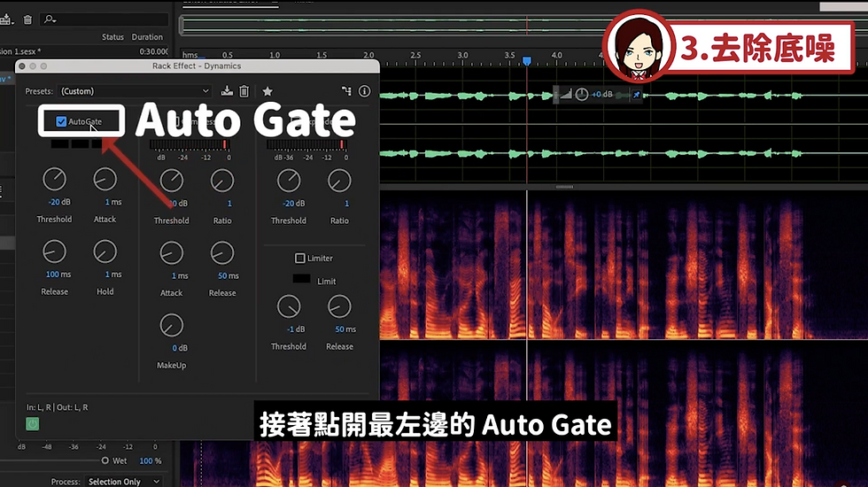This screenshot has height=487, width=868.
Task: Click the hms time format label
Action: [190, 55]
